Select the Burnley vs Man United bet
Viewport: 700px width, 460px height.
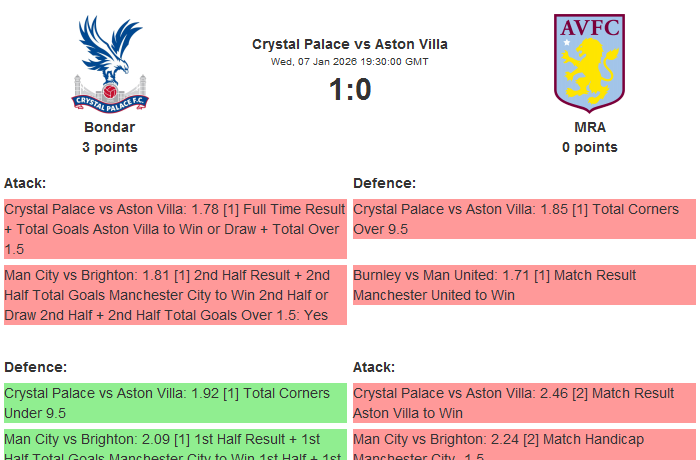pos(524,285)
